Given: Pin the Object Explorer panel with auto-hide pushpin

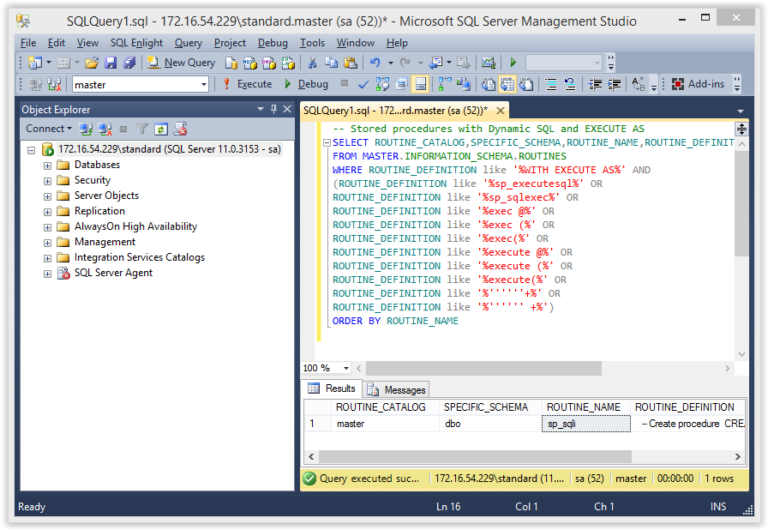Looking at the screenshot, I should tap(273, 109).
